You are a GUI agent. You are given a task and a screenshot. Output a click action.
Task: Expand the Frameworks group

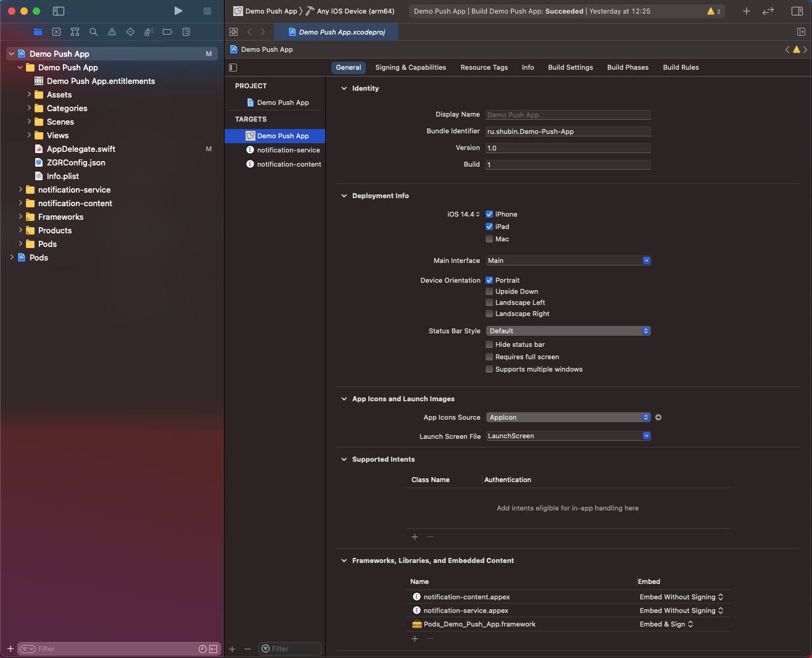pos(20,217)
